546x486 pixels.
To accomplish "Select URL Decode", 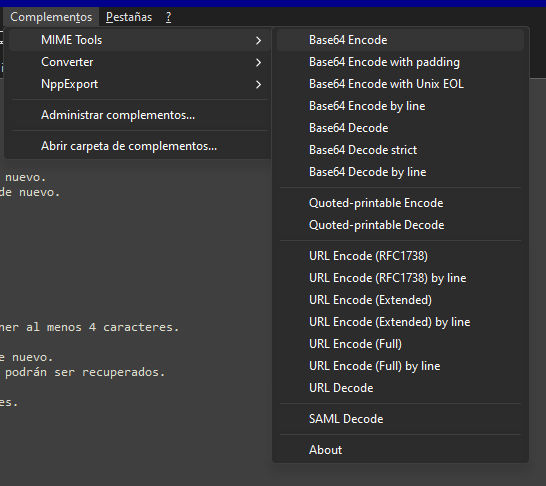I will click(400, 387).
